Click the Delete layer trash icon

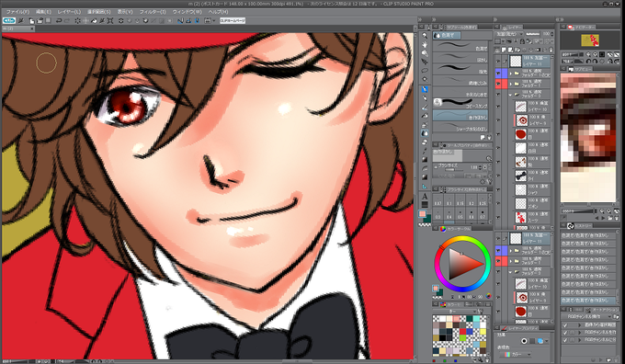click(551, 50)
